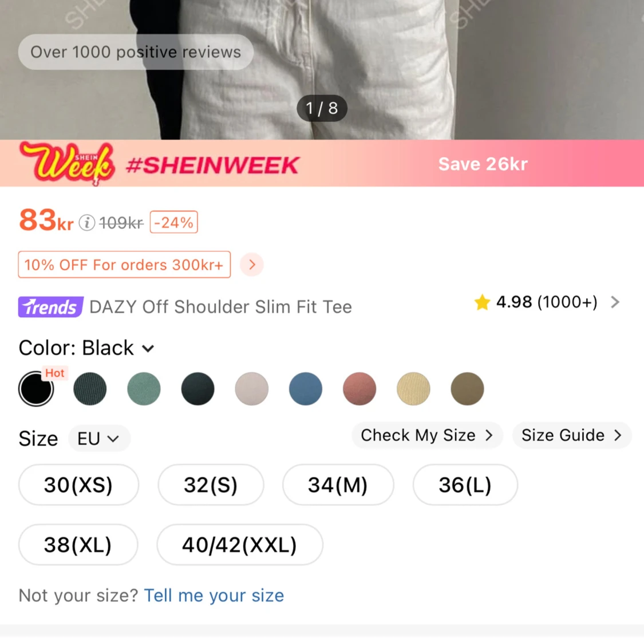Click the SHEIN Week logo
644x644 pixels.
pos(66,164)
